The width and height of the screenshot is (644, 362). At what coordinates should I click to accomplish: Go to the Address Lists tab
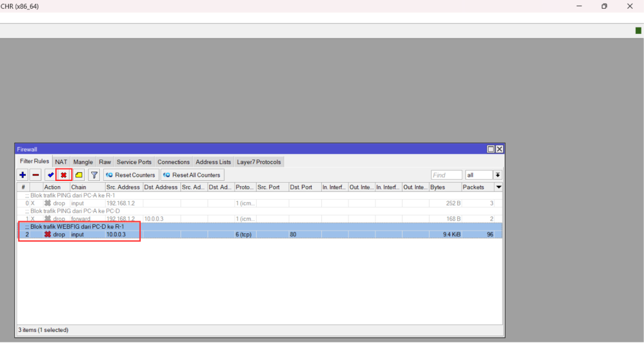click(213, 162)
